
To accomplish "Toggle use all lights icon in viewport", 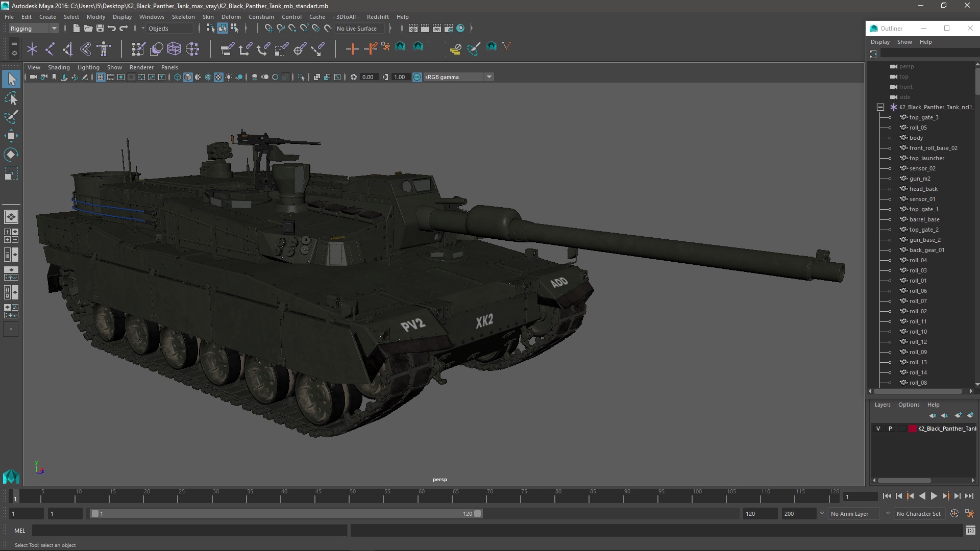I will [229, 77].
